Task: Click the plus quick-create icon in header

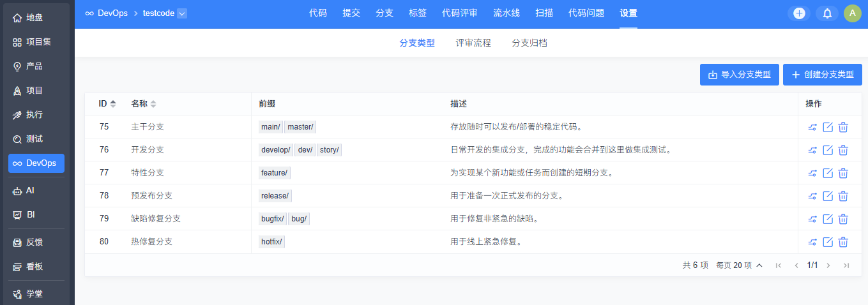Action: [799, 13]
